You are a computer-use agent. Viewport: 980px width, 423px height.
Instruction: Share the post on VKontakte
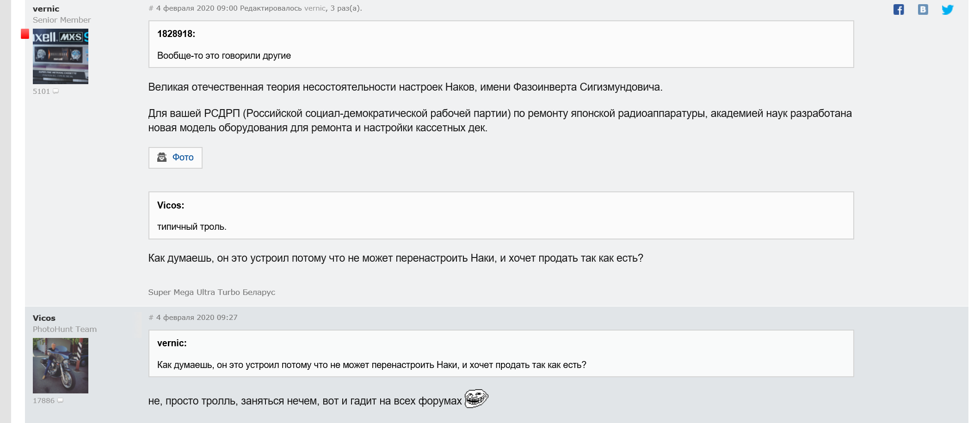923,10
